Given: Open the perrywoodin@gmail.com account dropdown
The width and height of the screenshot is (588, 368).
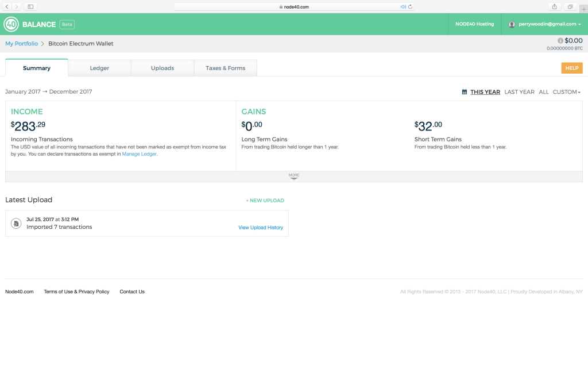Looking at the screenshot, I should click(546, 24).
